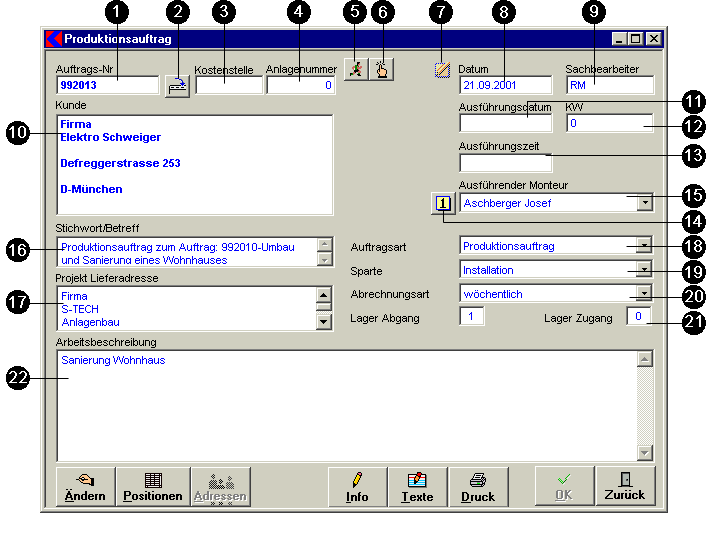Viewport: 709px width, 539px height.
Task: Click the Ändern button
Action: click(x=85, y=487)
